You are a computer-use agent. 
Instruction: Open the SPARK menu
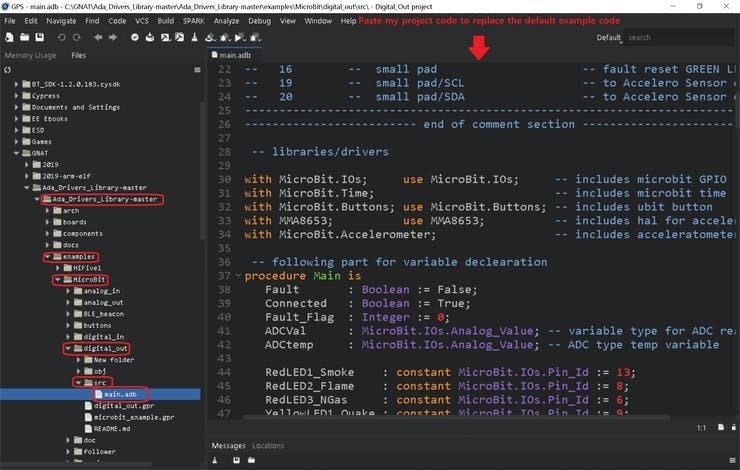pyautogui.click(x=193, y=20)
